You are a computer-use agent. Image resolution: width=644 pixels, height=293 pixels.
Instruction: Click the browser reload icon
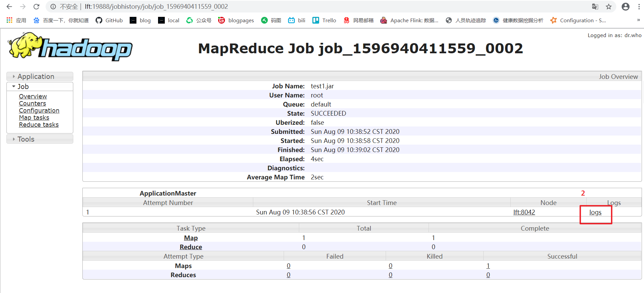[36, 7]
